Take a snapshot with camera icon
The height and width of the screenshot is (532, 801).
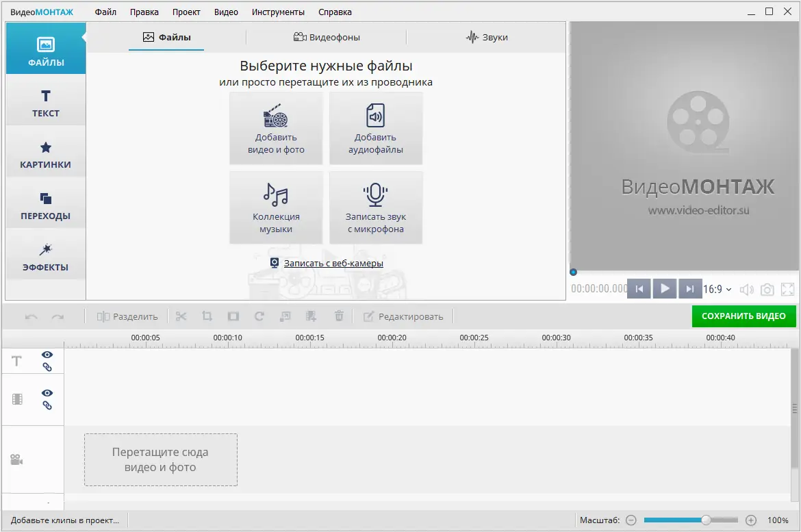767,290
